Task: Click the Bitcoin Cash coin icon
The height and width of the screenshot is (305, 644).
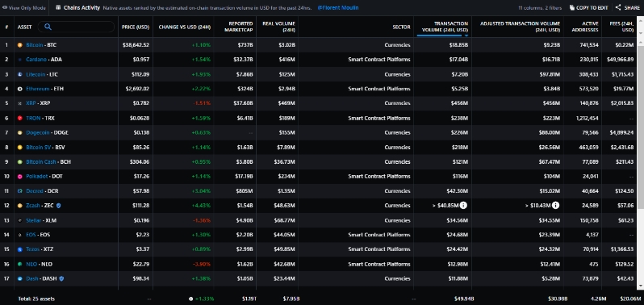Action: 19,161
